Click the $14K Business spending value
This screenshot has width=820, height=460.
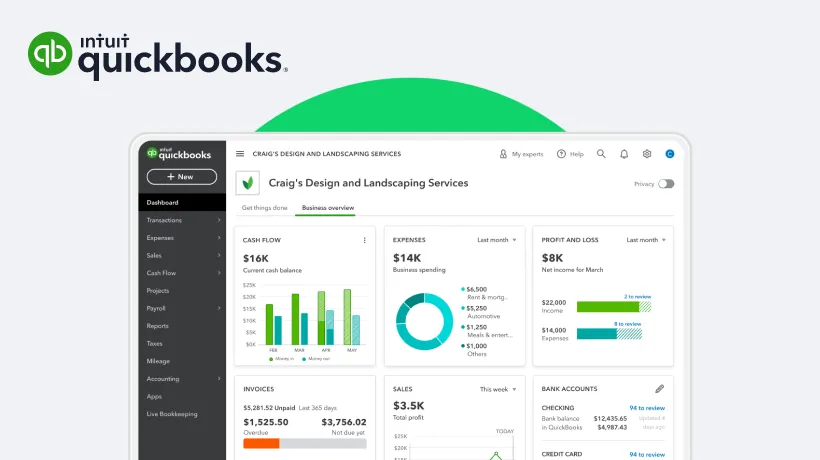click(x=407, y=258)
